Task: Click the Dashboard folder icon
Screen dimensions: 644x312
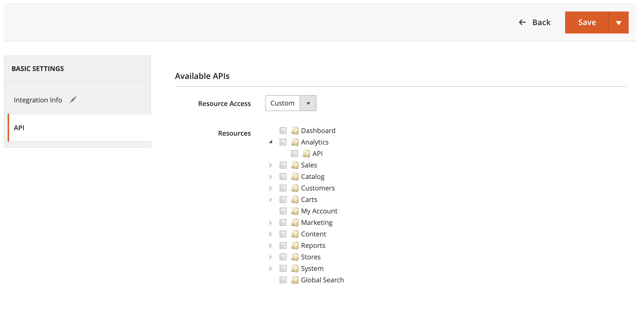Action: 295,130
